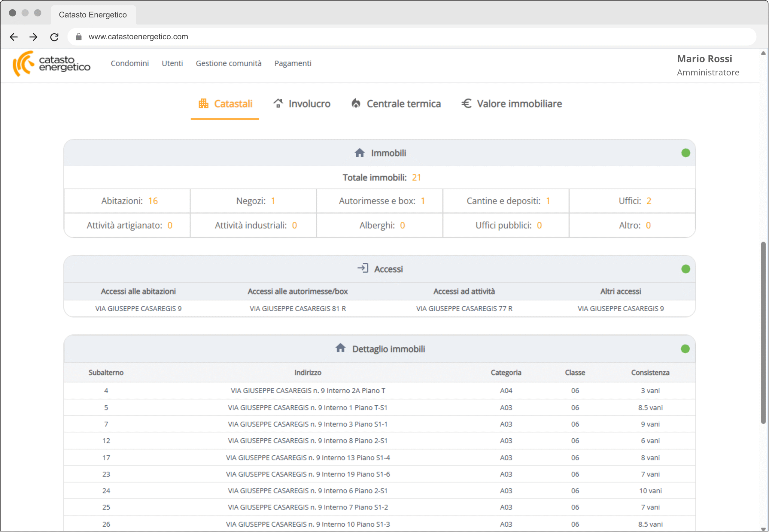Open the Gestione comunità menu

[x=228, y=63]
